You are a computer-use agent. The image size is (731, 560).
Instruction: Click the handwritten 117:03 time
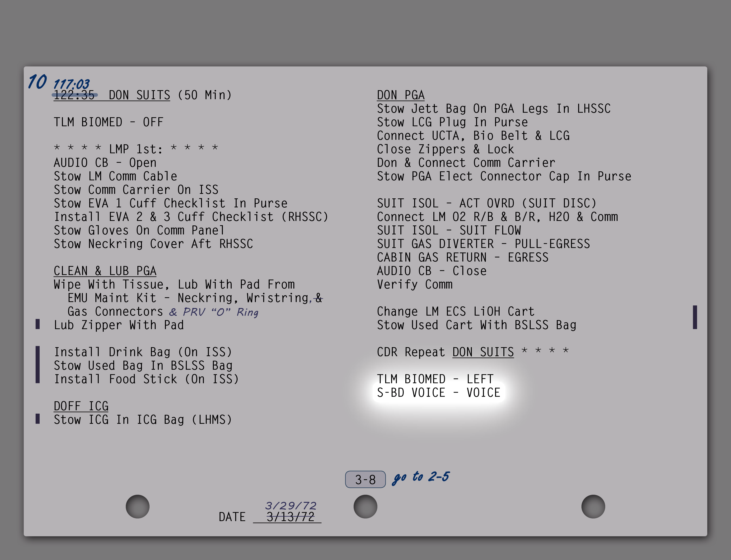[71, 84]
